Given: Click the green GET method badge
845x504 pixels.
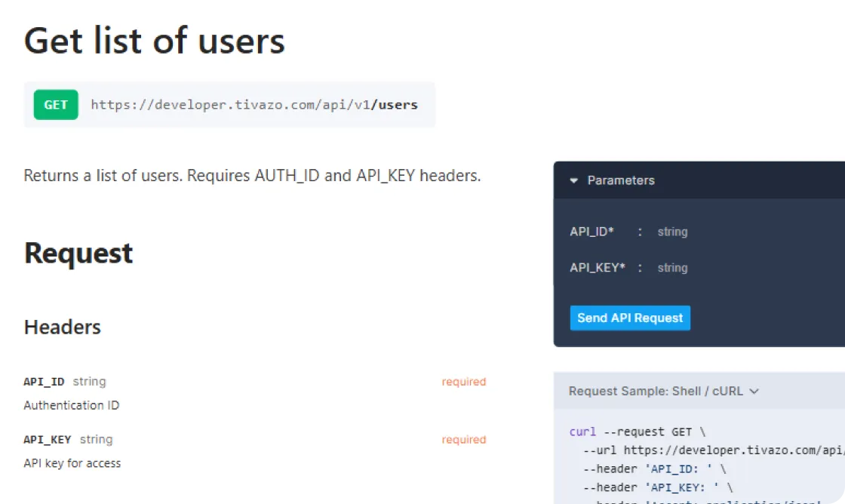Looking at the screenshot, I should 54,105.
